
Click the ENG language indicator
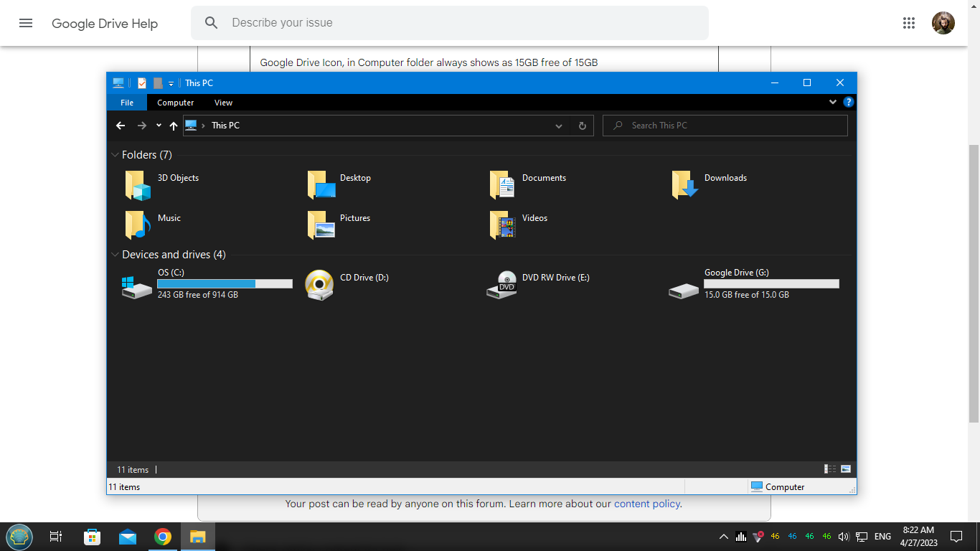pos(883,537)
